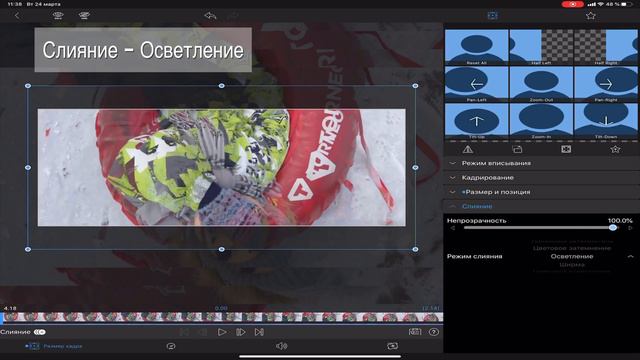Apply the Zoom-Out preset
This screenshot has height=360, width=640.
[x=541, y=84]
